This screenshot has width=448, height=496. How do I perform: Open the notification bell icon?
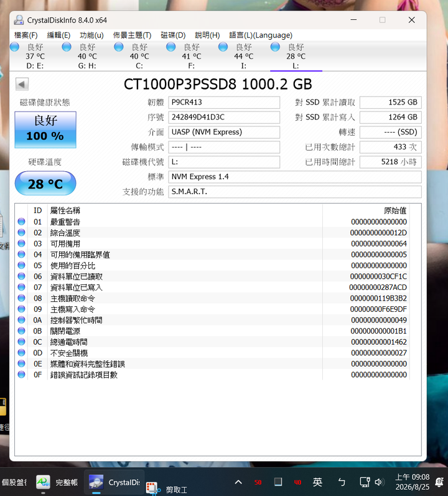click(439, 482)
